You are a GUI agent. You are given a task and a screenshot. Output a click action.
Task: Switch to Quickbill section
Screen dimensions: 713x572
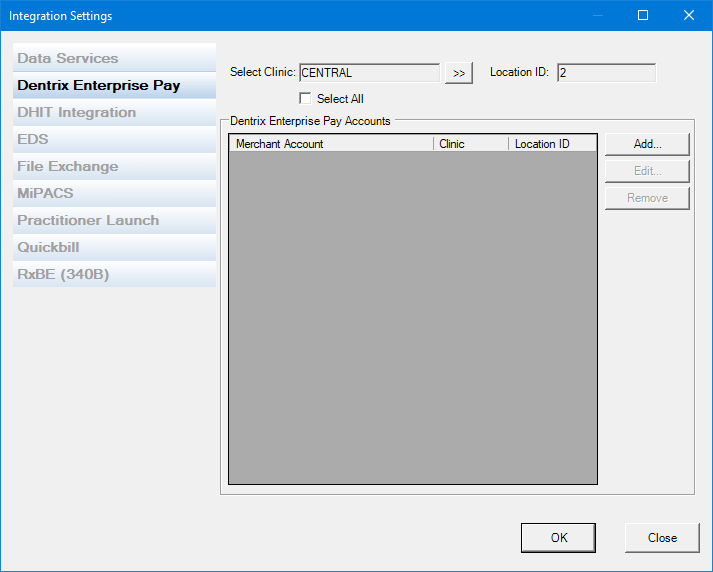[114, 247]
